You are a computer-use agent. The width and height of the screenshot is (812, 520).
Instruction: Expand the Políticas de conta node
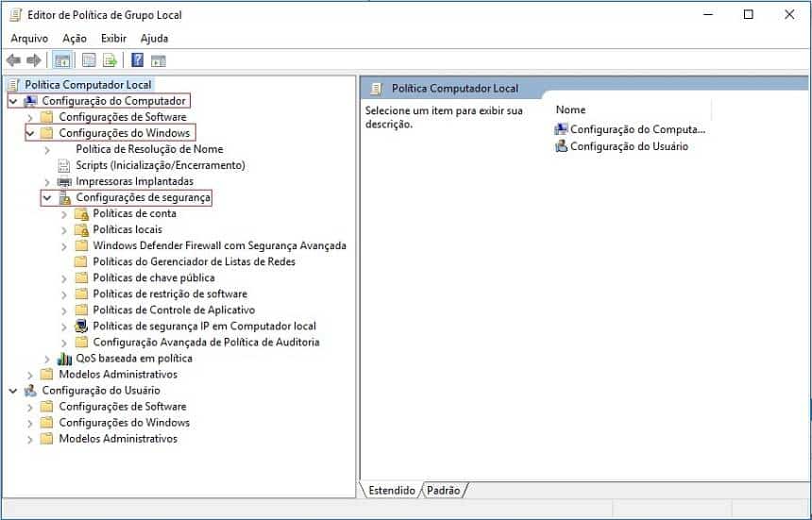coord(64,214)
